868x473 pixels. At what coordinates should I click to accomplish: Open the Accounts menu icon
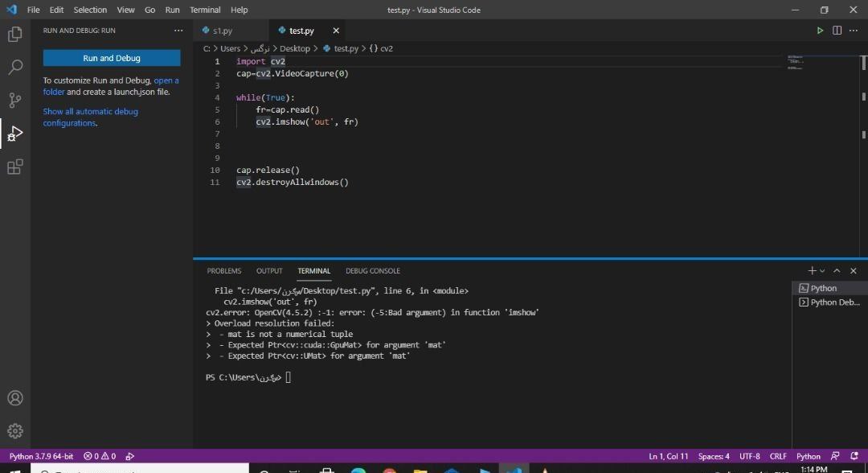(15, 397)
